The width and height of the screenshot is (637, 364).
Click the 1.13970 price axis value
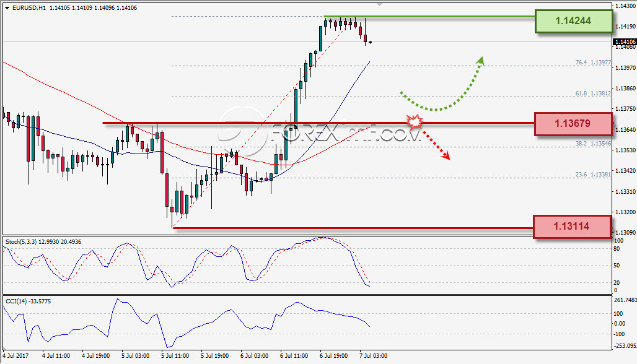(625, 67)
